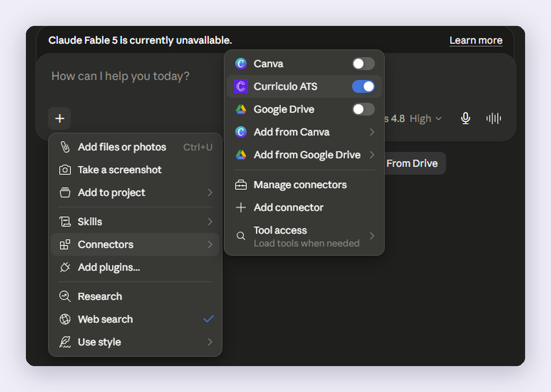Uncheck the Web search checkmark

point(209,319)
